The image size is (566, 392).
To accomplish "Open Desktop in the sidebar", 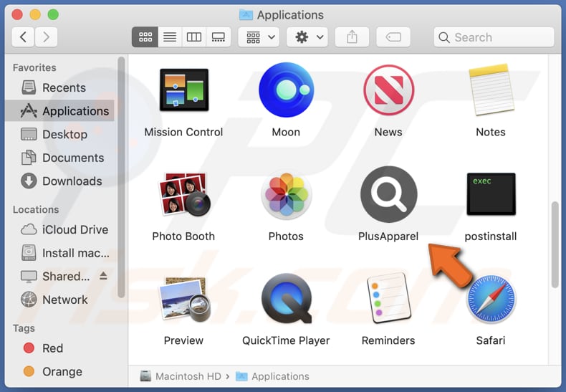I will pyautogui.click(x=59, y=134).
